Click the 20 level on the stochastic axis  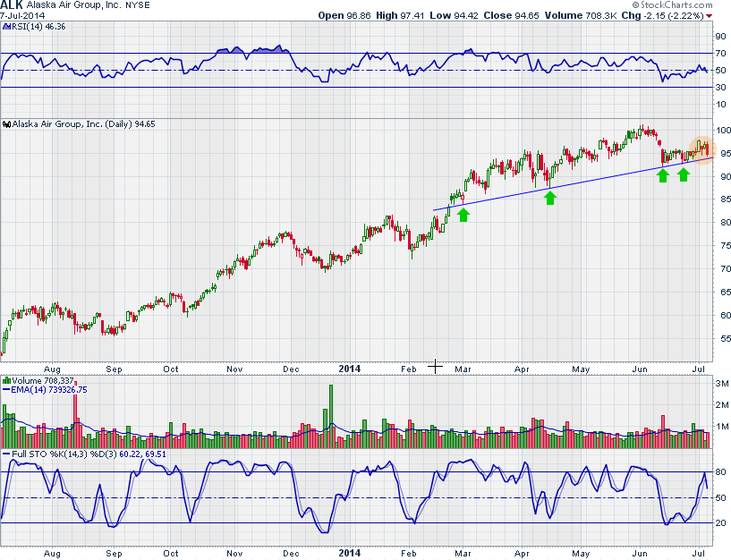coord(721,523)
